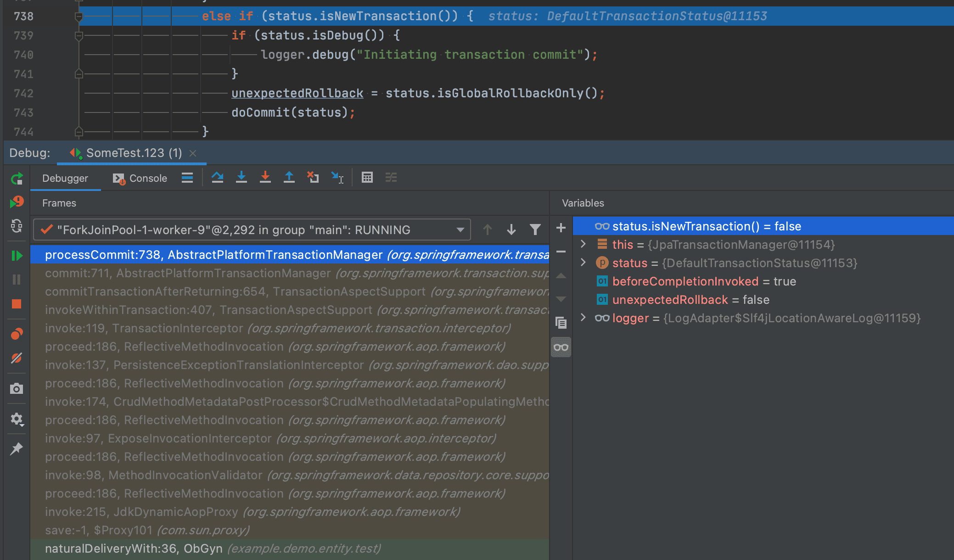Toggle the glasses watches-in-variables button
The height and width of the screenshot is (560, 954).
click(561, 347)
